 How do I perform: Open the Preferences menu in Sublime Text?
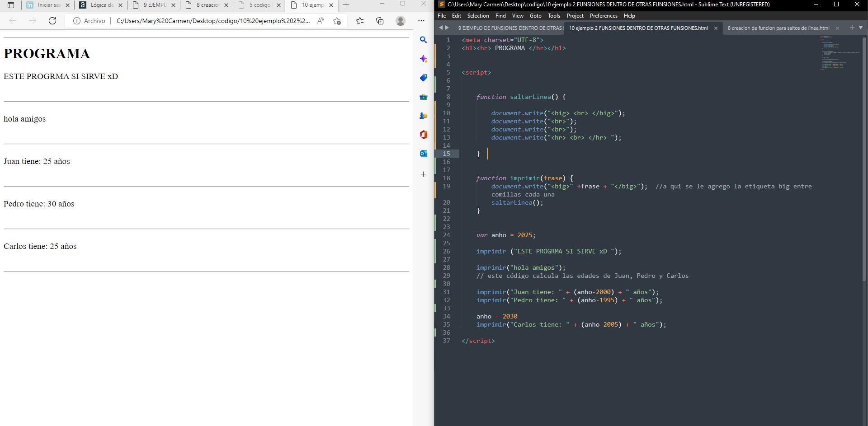click(x=603, y=16)
